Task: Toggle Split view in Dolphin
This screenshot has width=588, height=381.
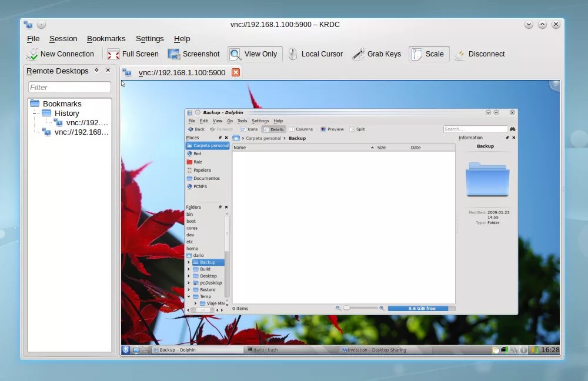Action: tap(357, 129)
